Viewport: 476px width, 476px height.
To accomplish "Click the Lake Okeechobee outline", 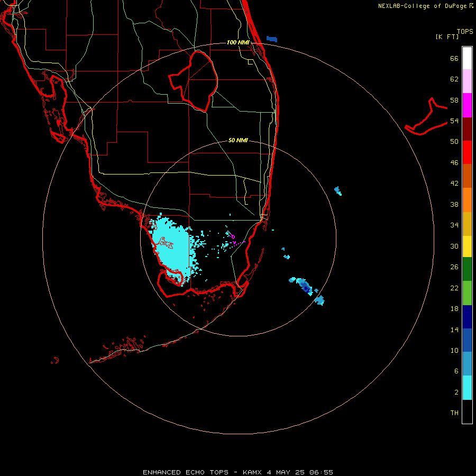I will tap(193, 81).
